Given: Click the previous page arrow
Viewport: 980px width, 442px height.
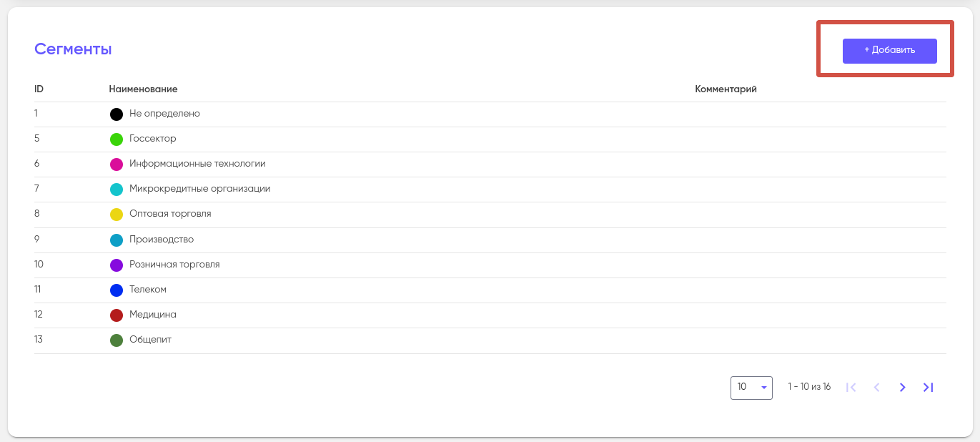Looking at the screenshot, I should (876, 388).
